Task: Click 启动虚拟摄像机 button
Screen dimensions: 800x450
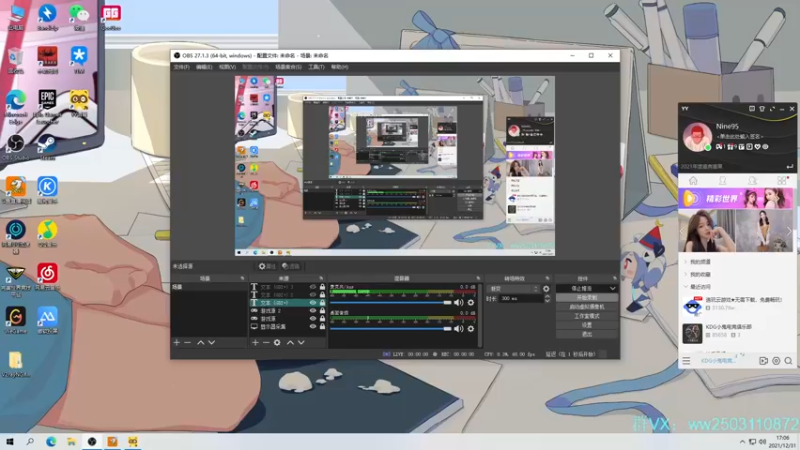Action: 587,307
